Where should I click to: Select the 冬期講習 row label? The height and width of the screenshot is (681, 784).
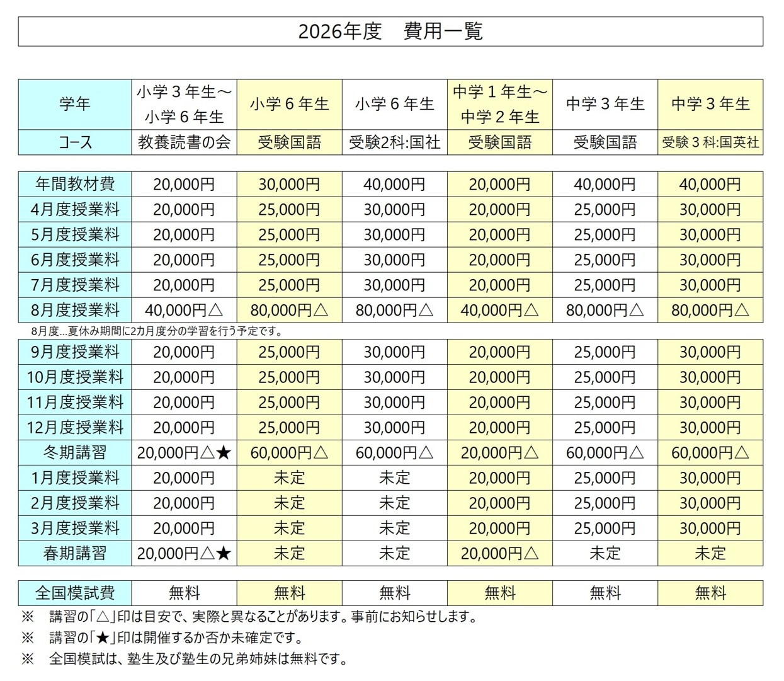click(75, 453)
